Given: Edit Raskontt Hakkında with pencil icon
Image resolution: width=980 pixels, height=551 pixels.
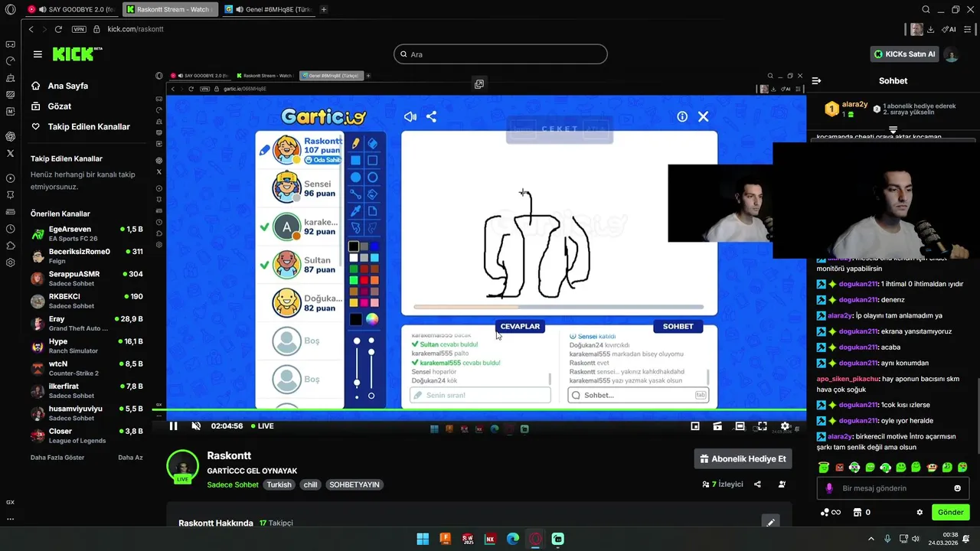Looking at the screenshot, I should pyautogui.click(x=771, y=523).
